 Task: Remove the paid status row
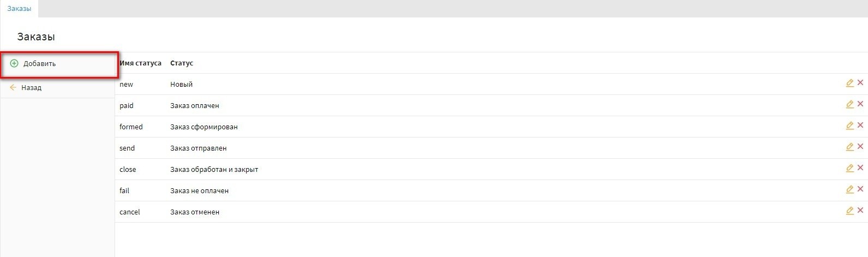coord(860,104)
